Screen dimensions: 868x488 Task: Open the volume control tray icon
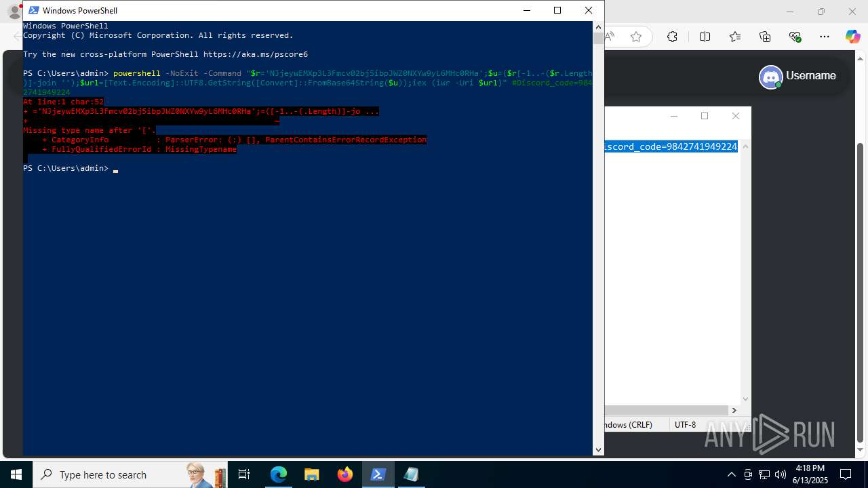click(781, 474)
